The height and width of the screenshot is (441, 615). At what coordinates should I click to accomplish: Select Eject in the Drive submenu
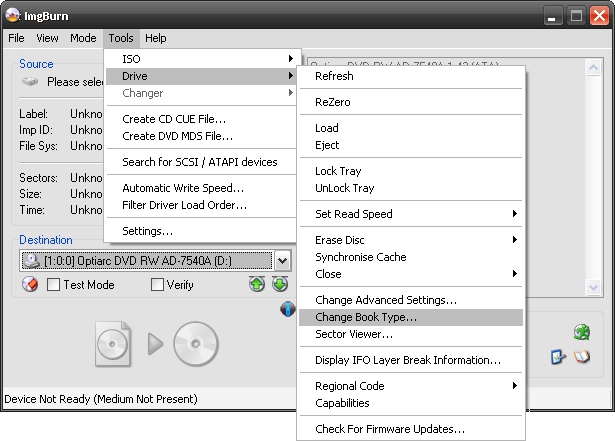click(x=411, y=145)
